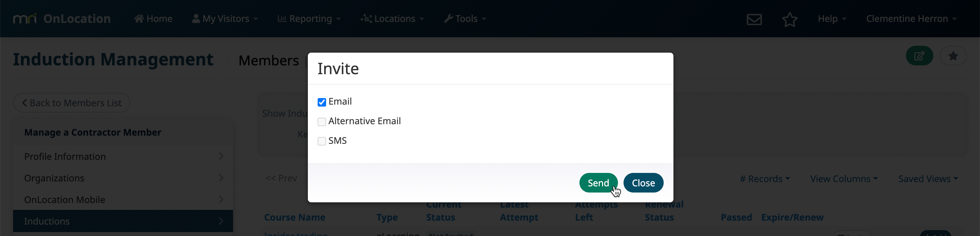Open the envelope messages icon
Screen dimensions: 980x236
[754, 19]
